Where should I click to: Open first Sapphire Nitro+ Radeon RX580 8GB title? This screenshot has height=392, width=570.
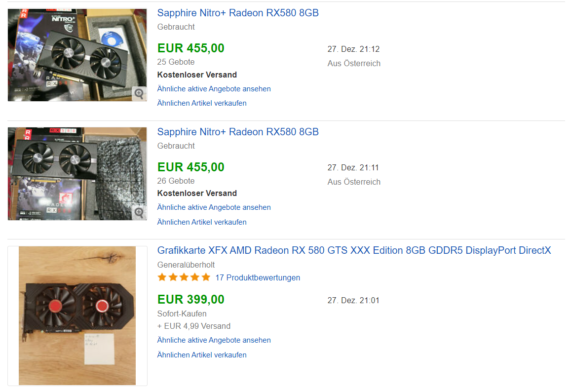pos(238,13)
